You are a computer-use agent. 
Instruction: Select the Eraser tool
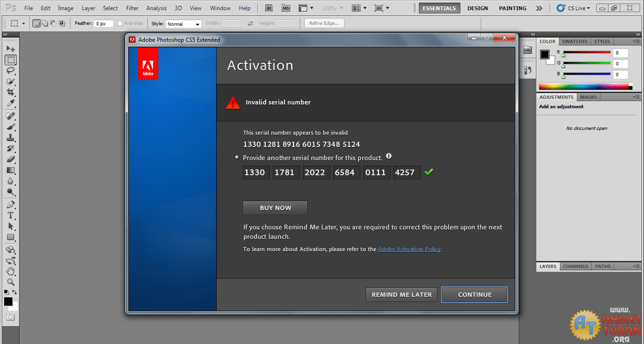coord(11,159)
